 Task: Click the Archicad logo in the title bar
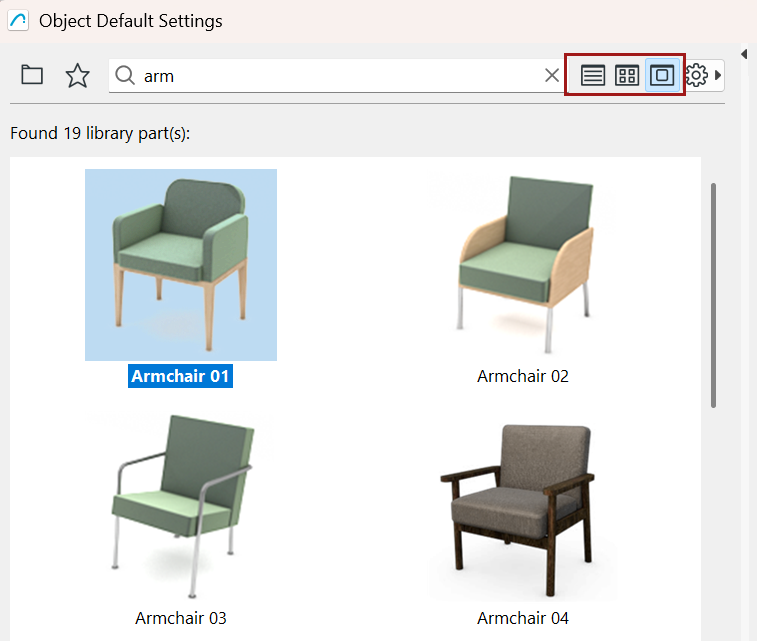tap(18, 20)
